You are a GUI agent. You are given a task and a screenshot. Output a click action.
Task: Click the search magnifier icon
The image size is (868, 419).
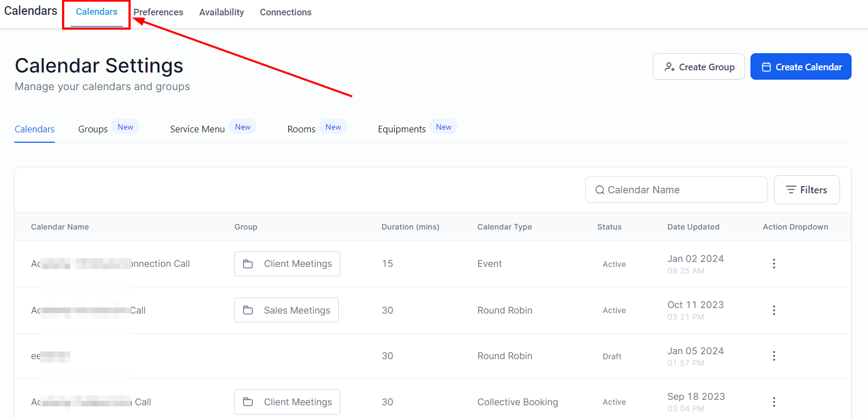pos(600,190)
